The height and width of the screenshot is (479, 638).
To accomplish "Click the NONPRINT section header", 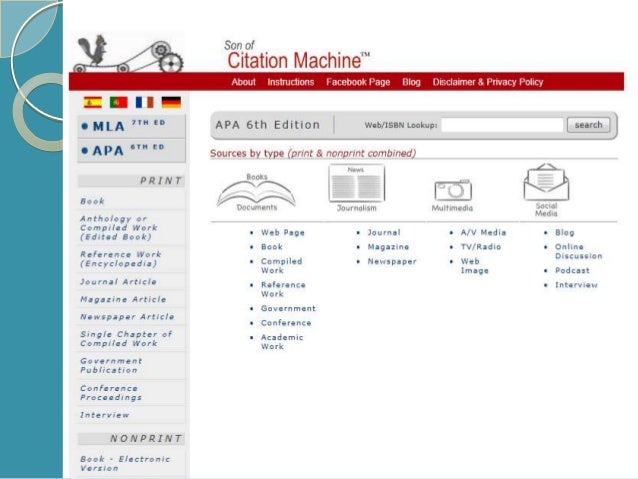I will coord(131,438).
